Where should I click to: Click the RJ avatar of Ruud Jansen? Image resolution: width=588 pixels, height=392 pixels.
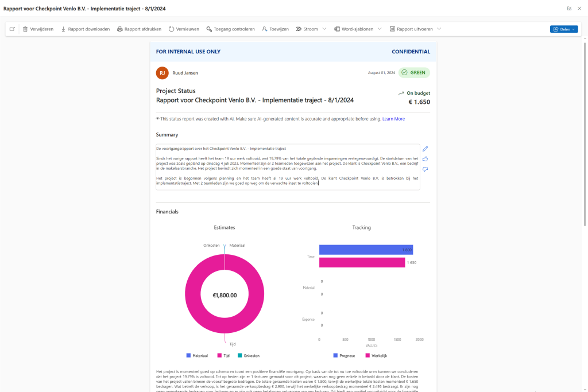163,73
